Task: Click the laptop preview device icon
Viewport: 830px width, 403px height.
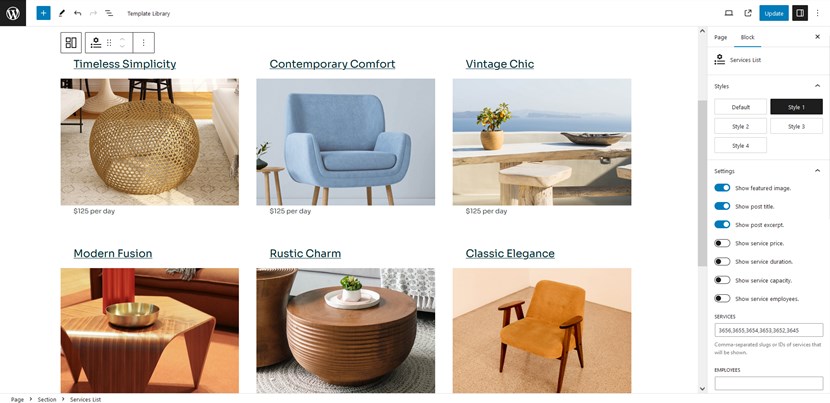Action: click(x=729, y=13)
